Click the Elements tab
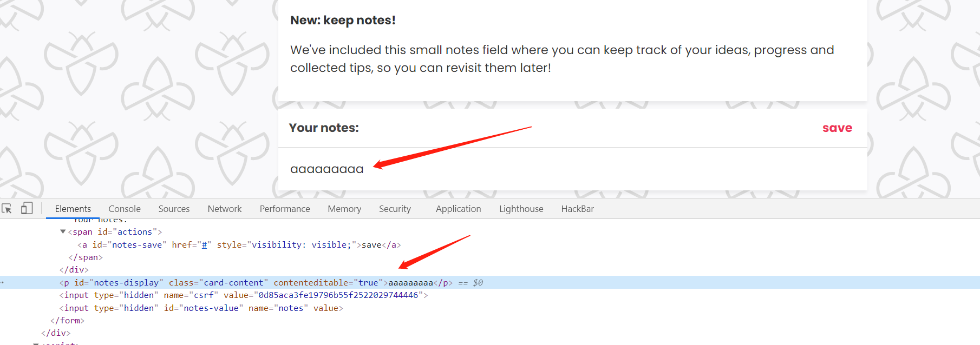Screen dimensions: 980x345 point(73,209)
